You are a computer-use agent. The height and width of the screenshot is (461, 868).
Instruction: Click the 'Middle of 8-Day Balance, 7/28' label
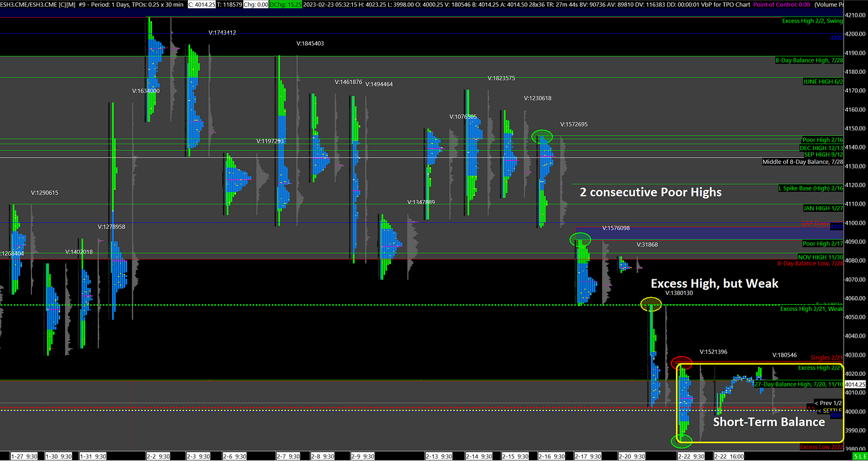tap(802, 162)
